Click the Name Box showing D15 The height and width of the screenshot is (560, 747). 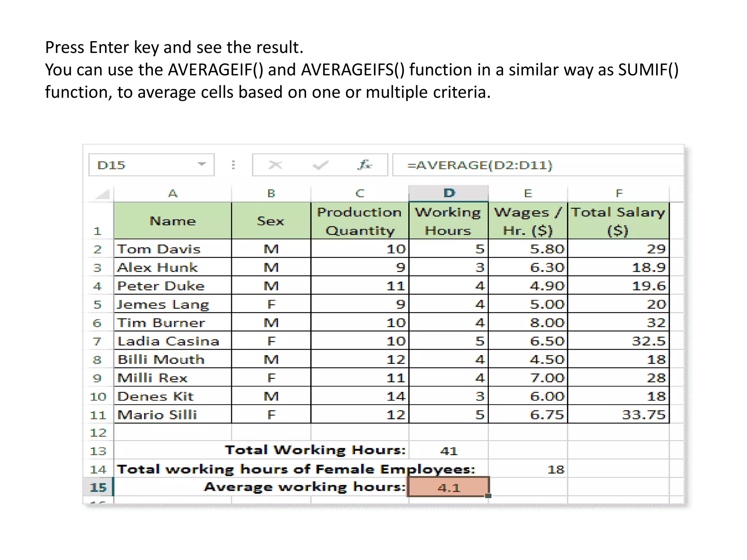(151, 165)
